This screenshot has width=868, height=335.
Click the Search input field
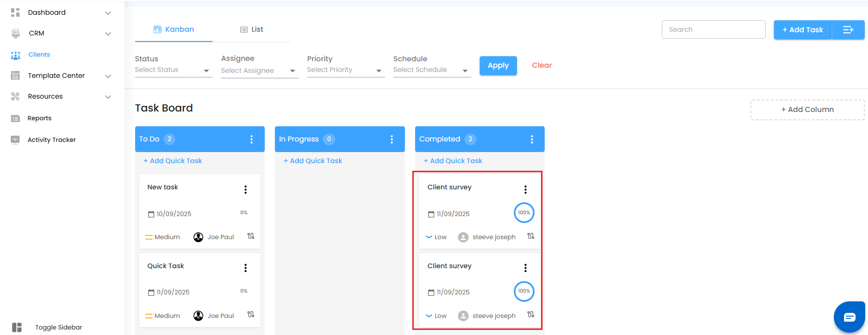(x=713, y=29)
